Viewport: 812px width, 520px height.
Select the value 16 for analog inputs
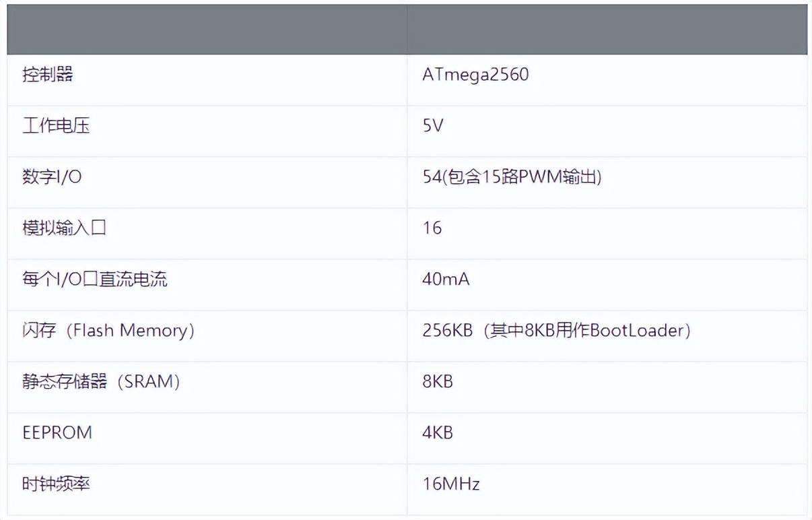[432, 228]
